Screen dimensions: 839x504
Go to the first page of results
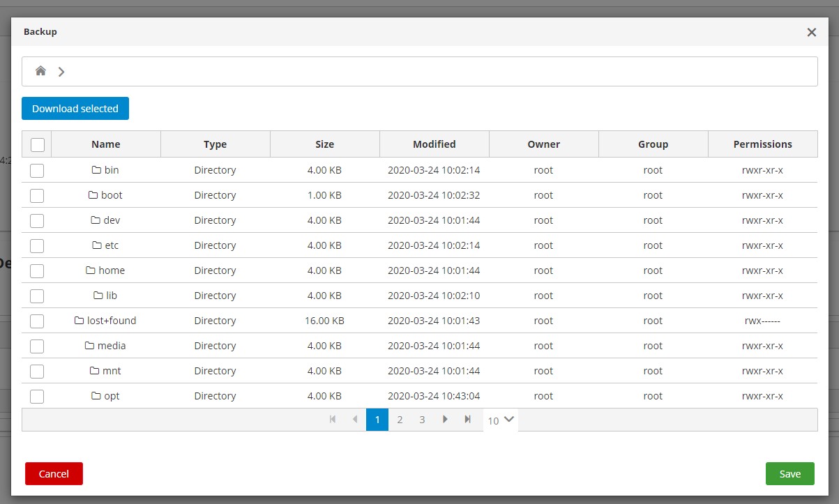pyautogui.click(x=333, y=420)
